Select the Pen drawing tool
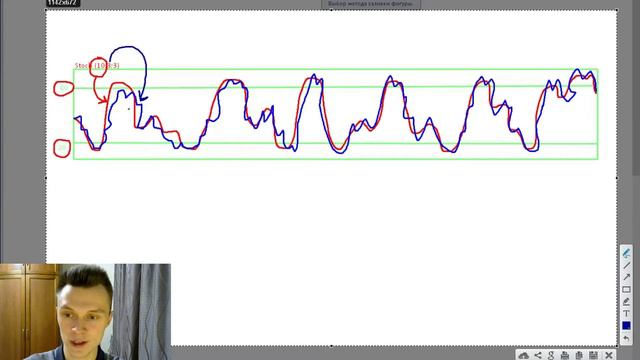This screenshot has height=360, width=640. point(626,253)
